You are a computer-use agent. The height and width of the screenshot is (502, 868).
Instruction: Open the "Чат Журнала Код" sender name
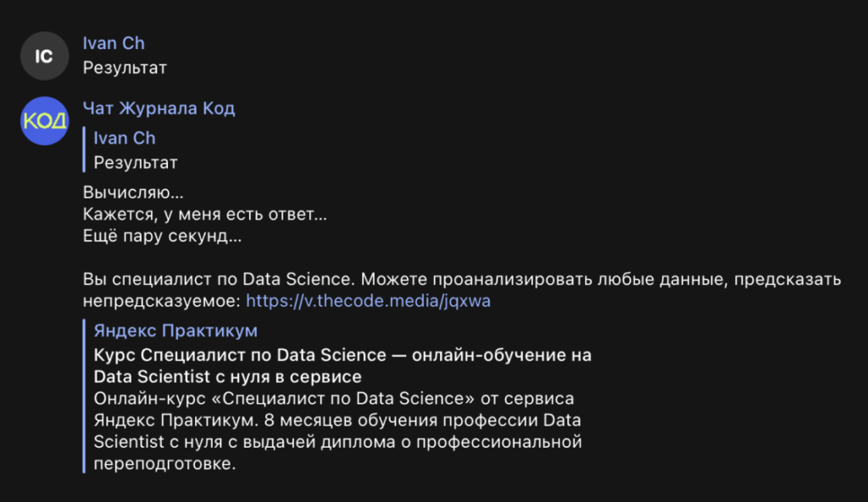(159, 108)
